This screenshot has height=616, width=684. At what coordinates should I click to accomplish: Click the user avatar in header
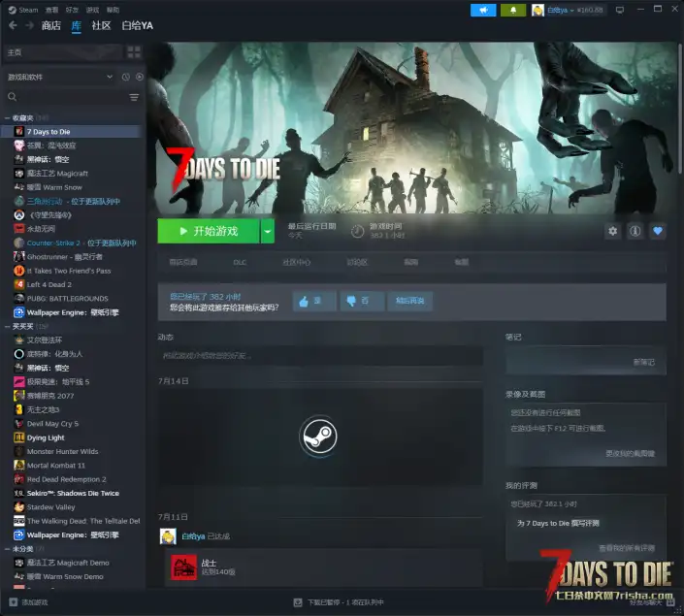[x=537, y=10]
